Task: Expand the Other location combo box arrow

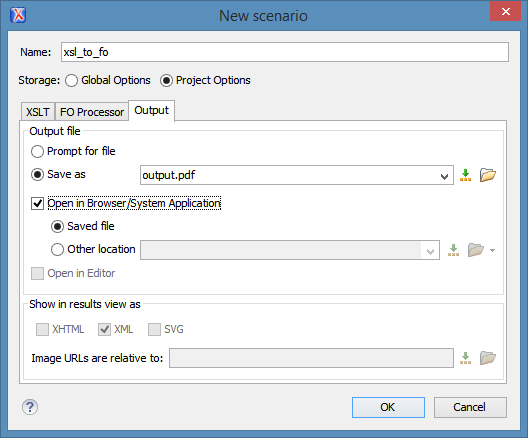Action: point(430,251)
